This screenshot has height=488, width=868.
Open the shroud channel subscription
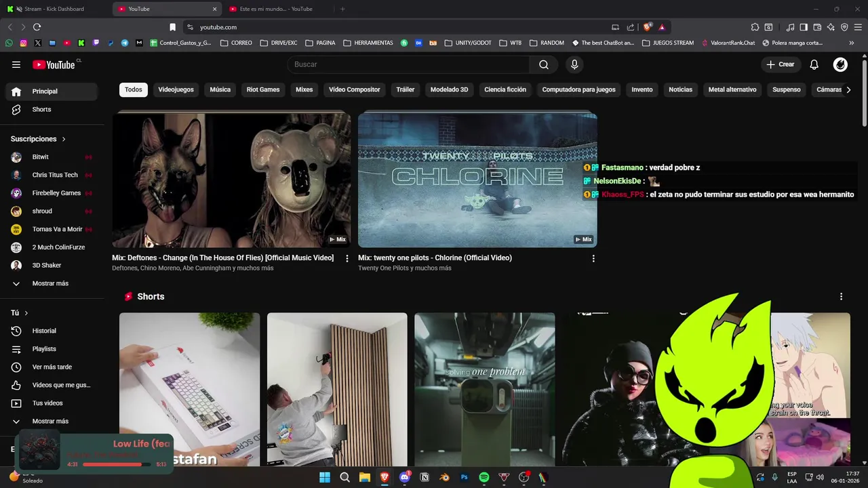coord(52,211)
